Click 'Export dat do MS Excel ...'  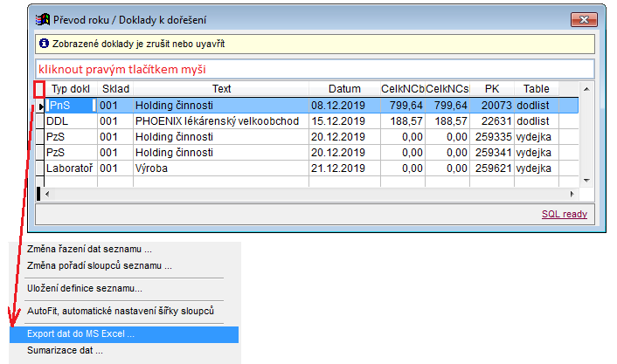pos(124,334)
